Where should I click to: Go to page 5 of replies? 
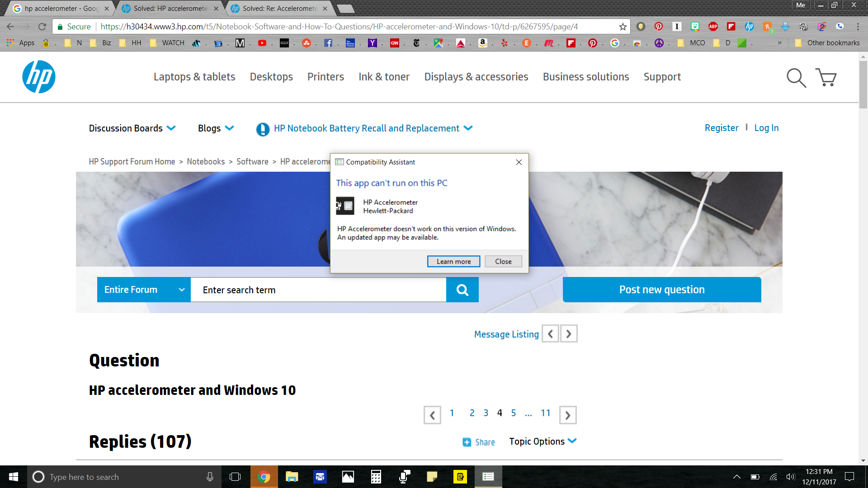point(514,413)
